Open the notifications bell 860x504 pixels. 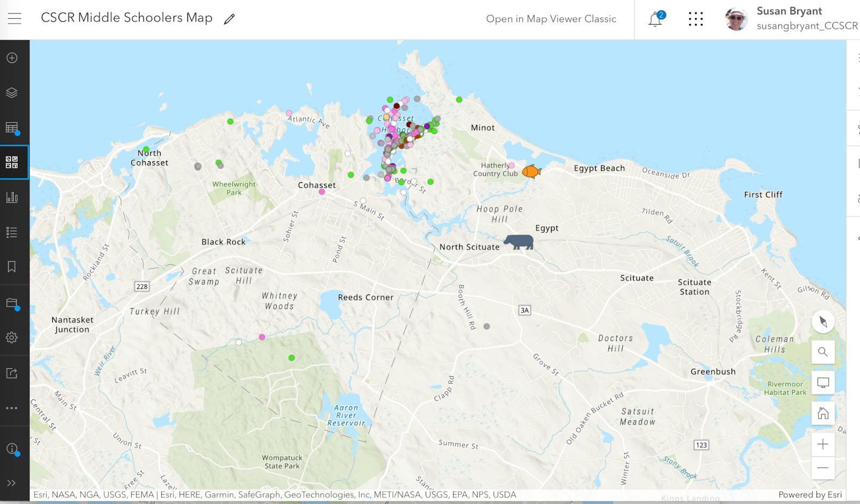(655, 19)
